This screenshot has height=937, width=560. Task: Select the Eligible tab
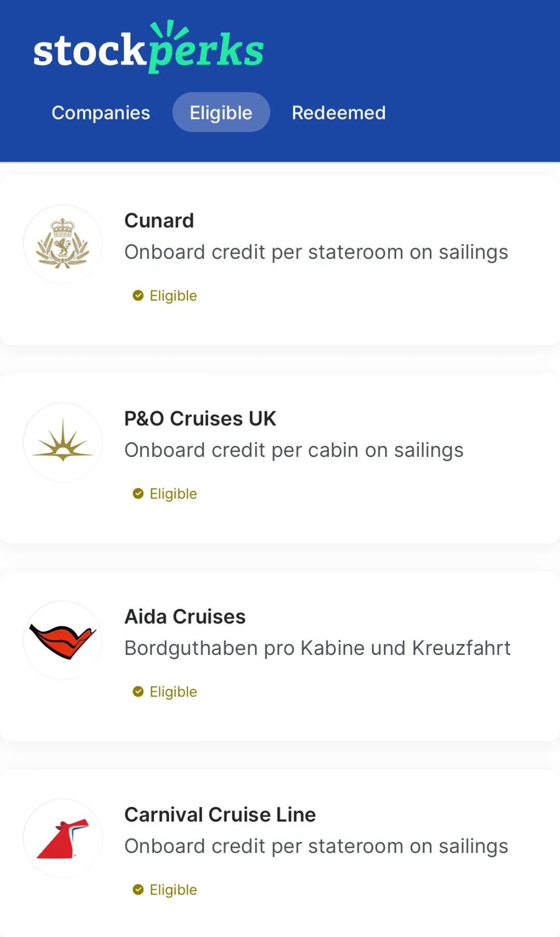click(221, 113)
